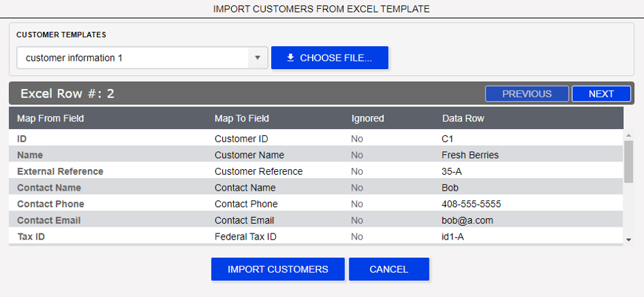
Task: Cancel the import dialog
Action: [389, 269]
